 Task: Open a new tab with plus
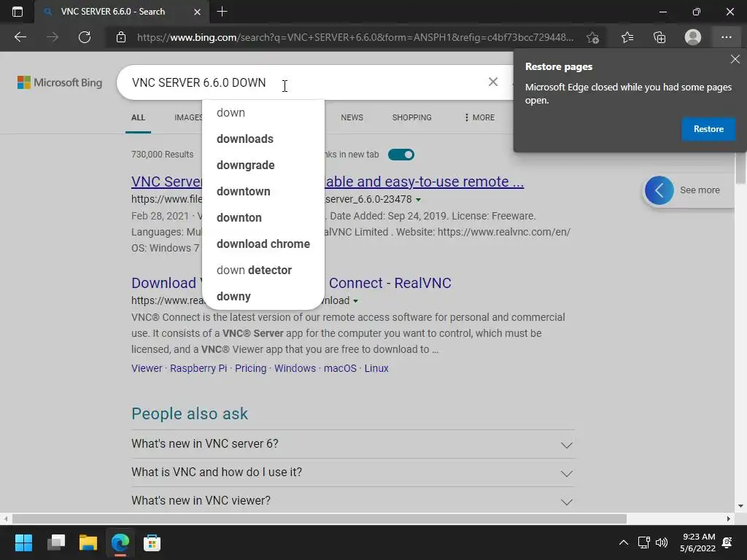pyautogui.click(x=222, y=12)
